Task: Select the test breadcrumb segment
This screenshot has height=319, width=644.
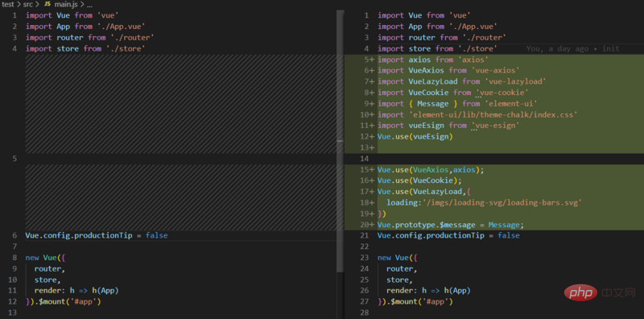Action: [x=8, y=5]
